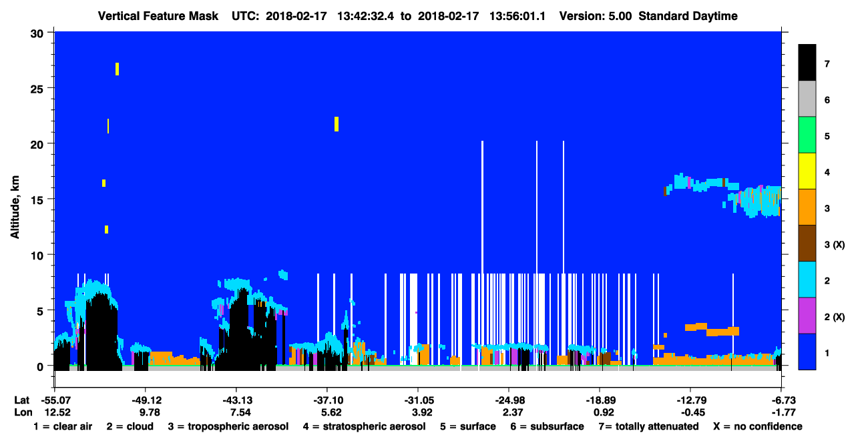Click legend entry '2 = cloud'
Viewport: 868px width, 445px height.
[130, 426]
